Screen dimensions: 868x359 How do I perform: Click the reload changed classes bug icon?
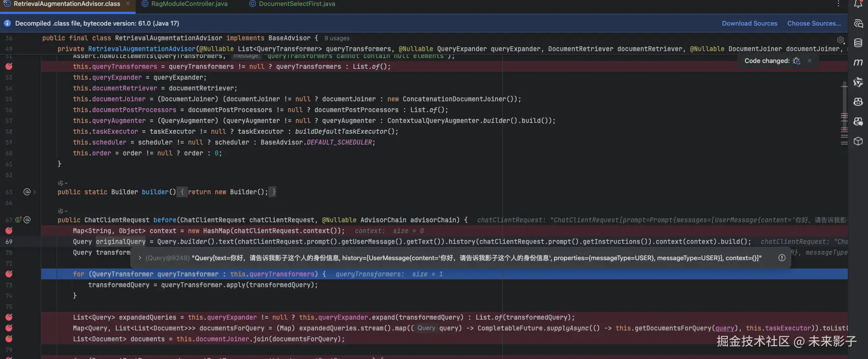[x=797, y=61]
